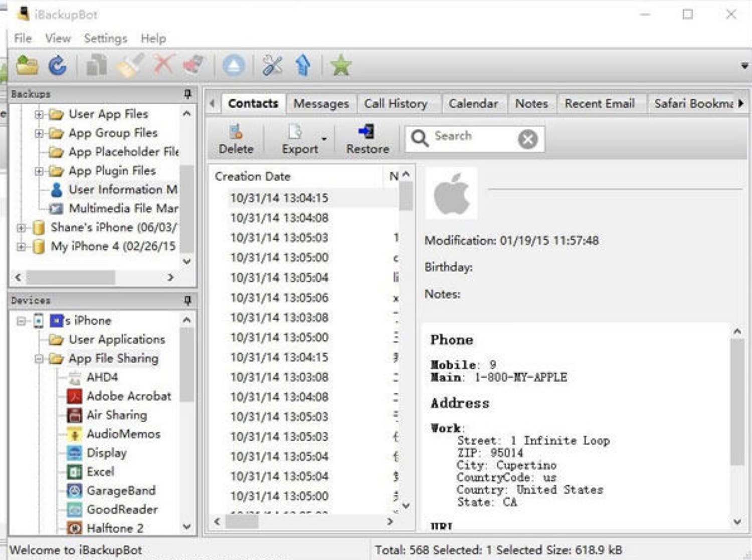752x560 pixels.
Task: Switch to the Recent Email tab
Action: (x=600, y=104)
